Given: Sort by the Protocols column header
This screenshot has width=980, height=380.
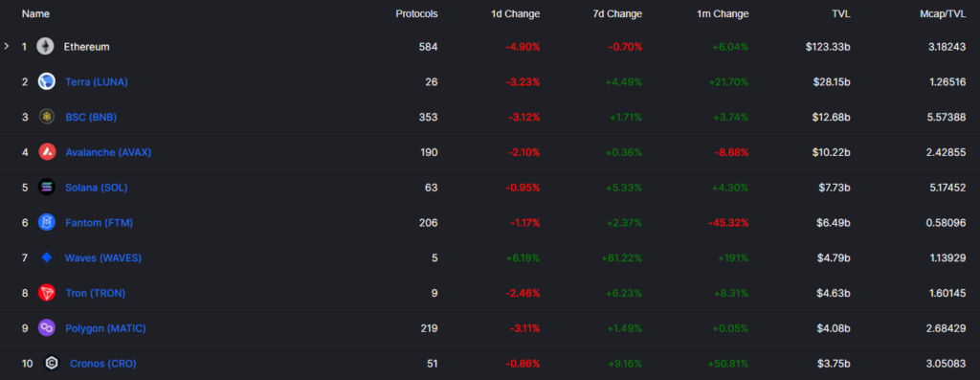Looking at the screenshot, I should coord(417,13).
